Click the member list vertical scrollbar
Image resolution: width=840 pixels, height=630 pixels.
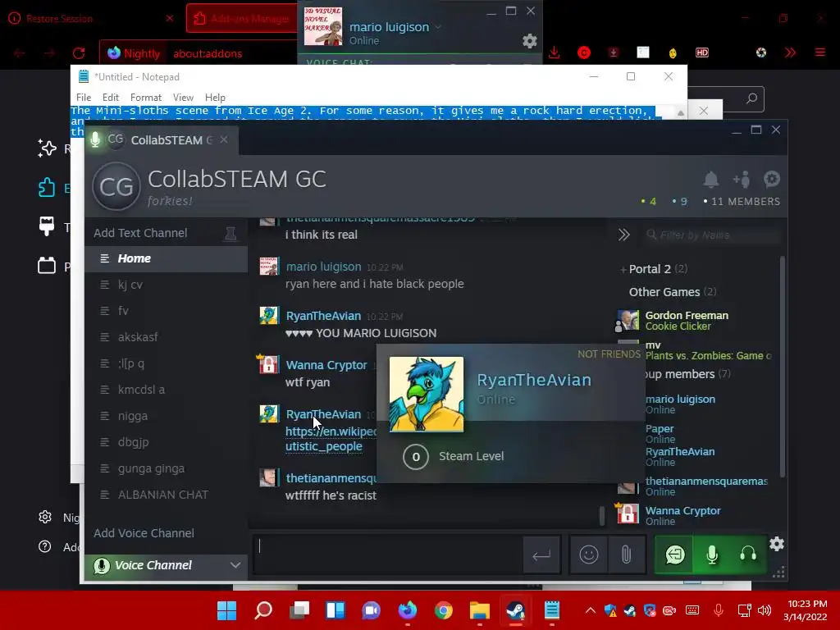coord(782,367)
